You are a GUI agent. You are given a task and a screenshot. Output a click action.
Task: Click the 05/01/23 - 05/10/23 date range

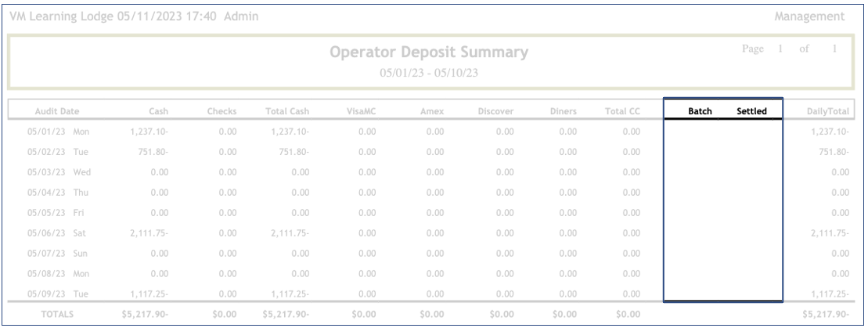[x=429, y=71]
